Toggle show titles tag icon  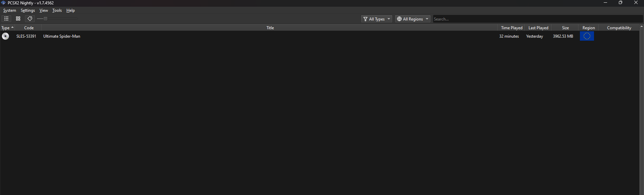[30, 19]
